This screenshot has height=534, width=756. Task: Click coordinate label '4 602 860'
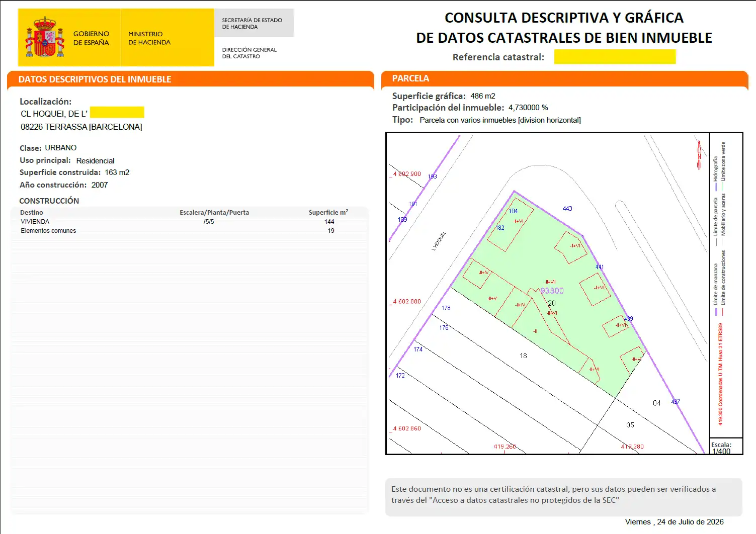(x=406, y=428)
